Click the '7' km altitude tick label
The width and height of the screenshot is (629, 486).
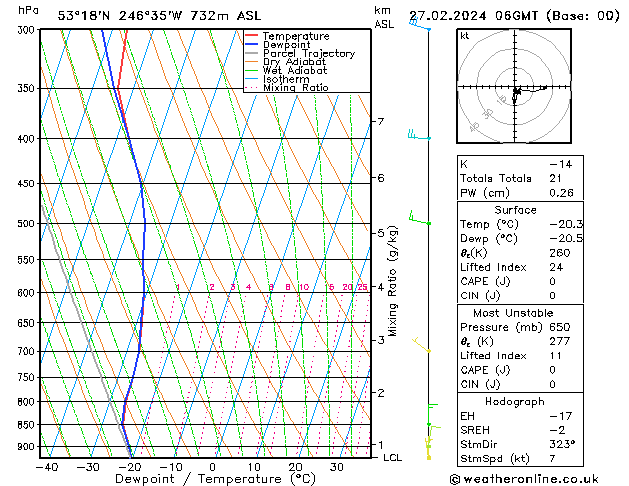[381, 121]
